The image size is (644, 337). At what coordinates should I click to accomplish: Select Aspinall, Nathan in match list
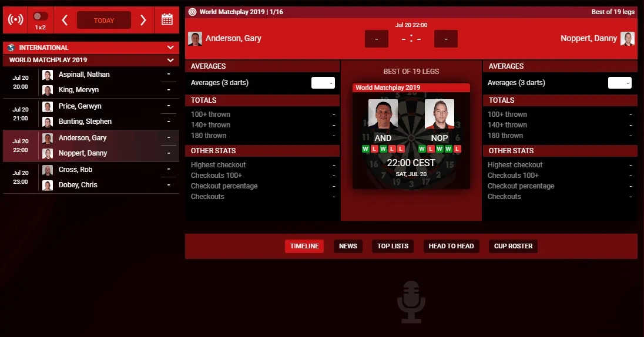[x=84, y=75]
